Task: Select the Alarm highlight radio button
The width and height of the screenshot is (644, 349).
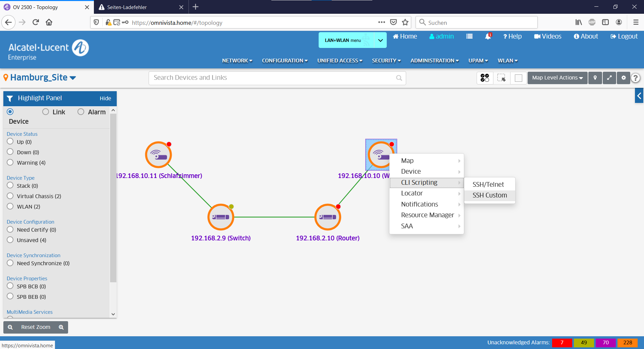Action: point(81,112)
